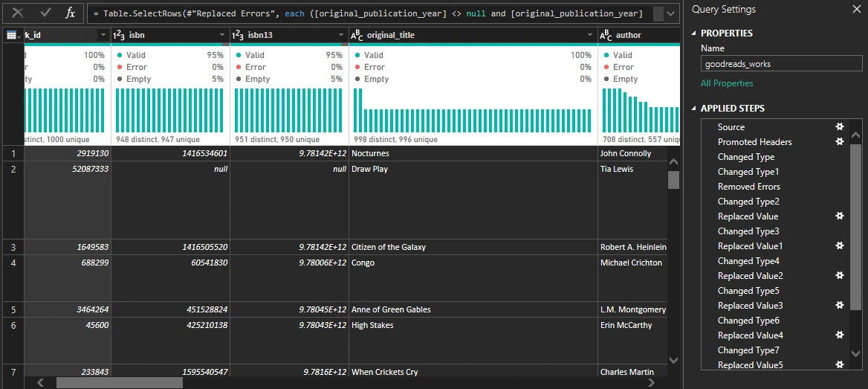Click the data grid vertical scrollbar thumb
The image size is (868, 389).
(674, 180)
